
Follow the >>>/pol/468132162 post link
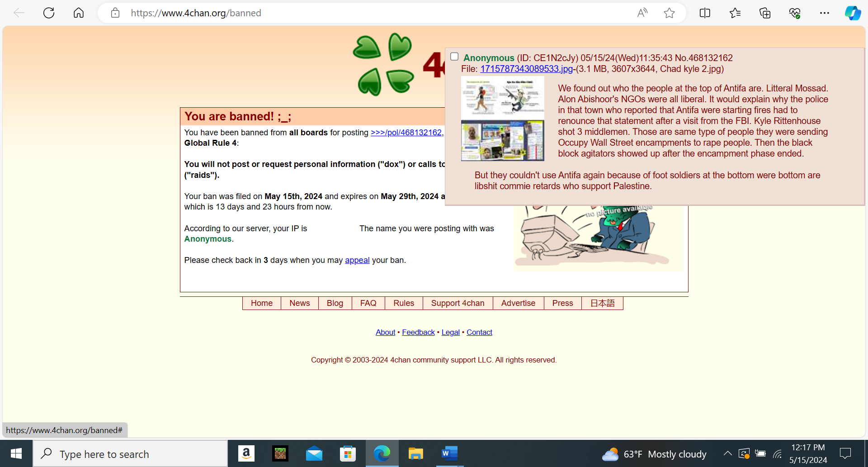click(406, 133)
